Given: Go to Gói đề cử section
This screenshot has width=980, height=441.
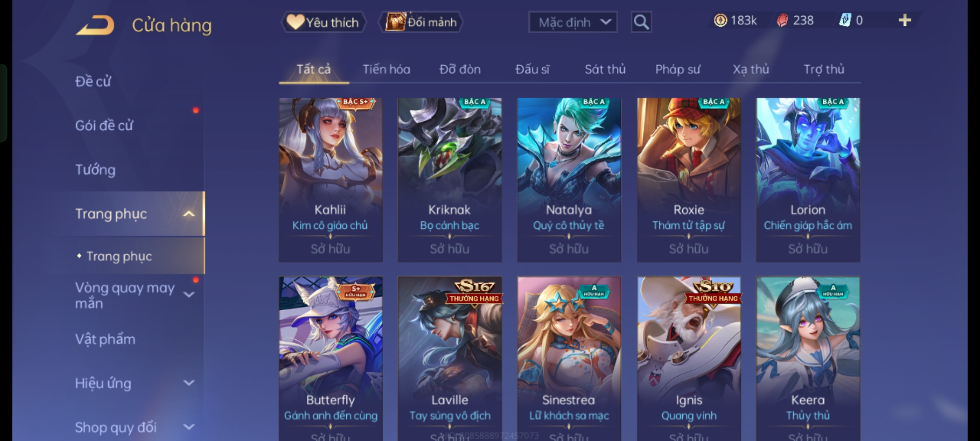Looking at the screenshot, I should 104,125.
